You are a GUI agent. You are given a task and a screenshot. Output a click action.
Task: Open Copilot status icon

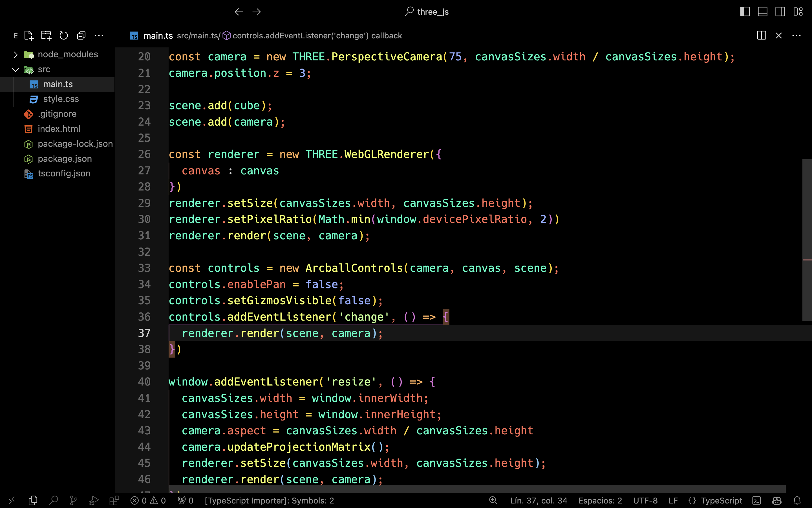pos(777,501)
